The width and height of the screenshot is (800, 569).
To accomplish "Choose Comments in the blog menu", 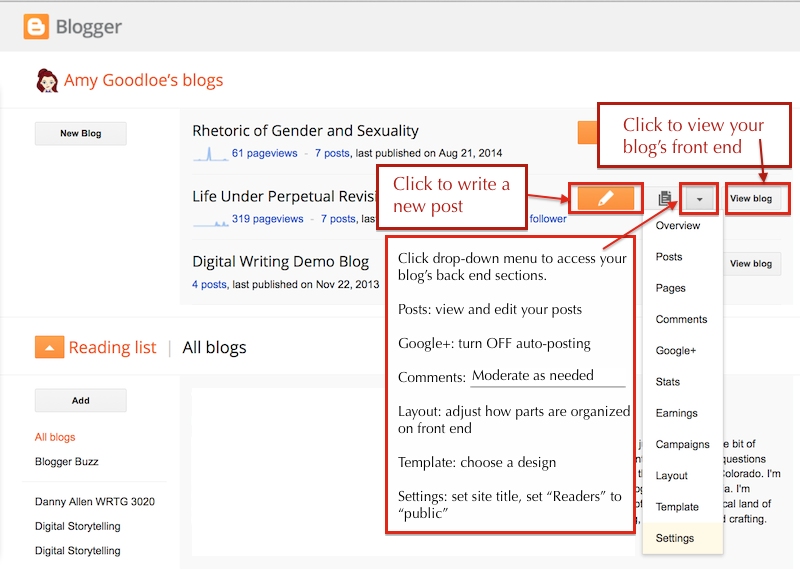I will pos(681,319).
